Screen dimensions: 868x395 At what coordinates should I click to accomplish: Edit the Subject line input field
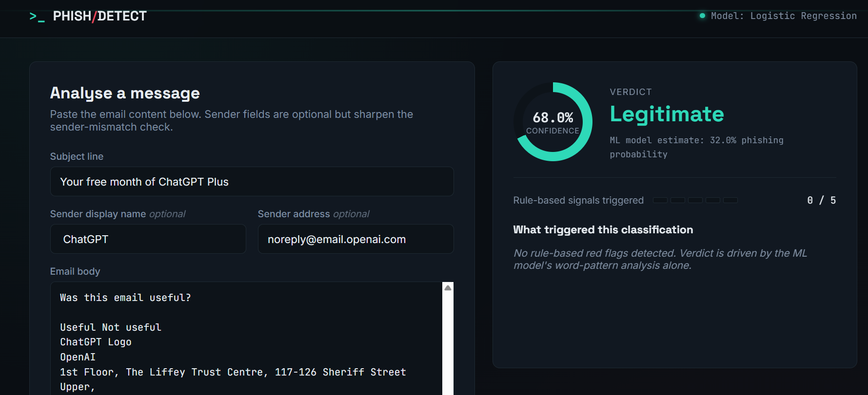pos(252,182)
